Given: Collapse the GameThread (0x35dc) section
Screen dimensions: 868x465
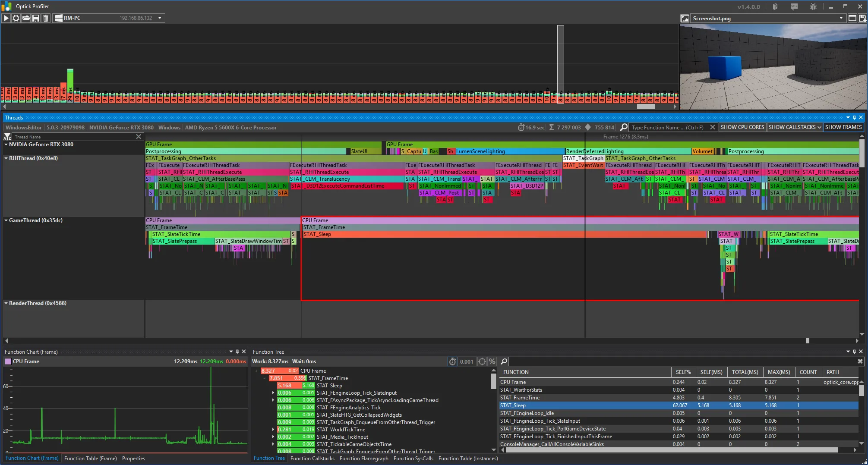Looking at the screenshot, I should pos(6,220).
